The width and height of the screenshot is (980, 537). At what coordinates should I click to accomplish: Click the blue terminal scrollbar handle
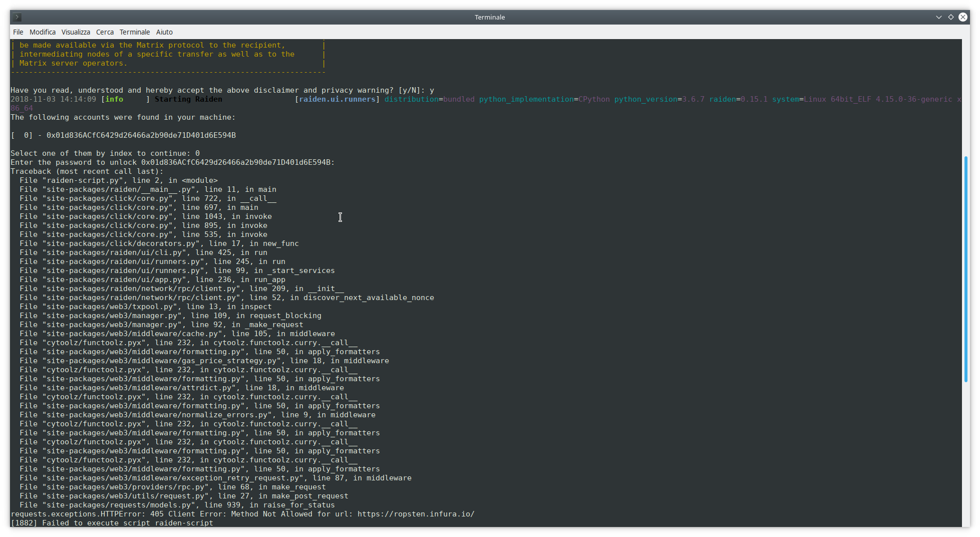tap(965, 270)
